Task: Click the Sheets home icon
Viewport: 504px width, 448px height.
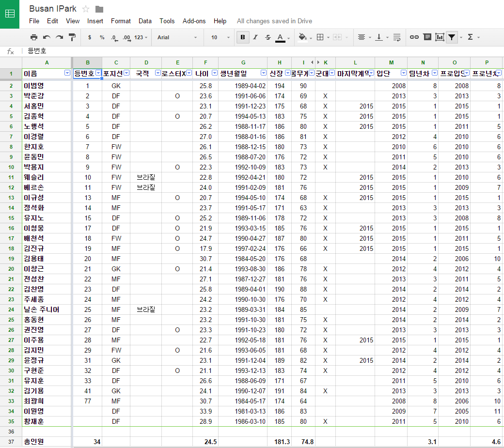Action: tap(10, 14)
